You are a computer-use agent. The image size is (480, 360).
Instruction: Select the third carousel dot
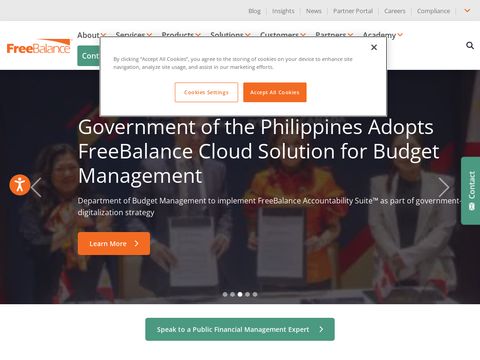click(240, 294)
